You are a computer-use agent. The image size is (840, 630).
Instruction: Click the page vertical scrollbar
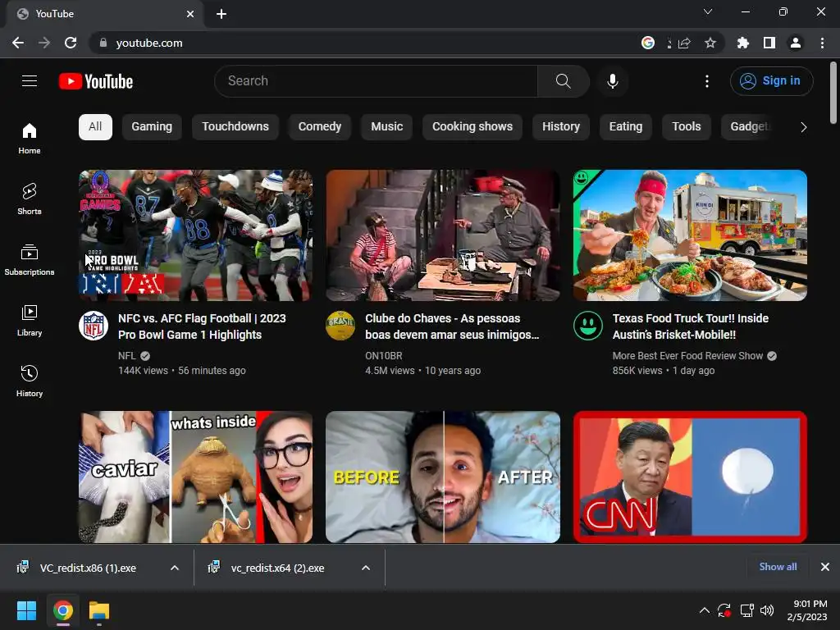(x=833, y=92)
